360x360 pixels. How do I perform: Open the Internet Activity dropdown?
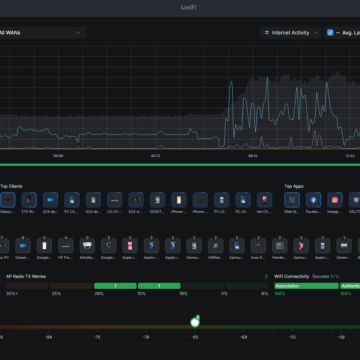click(290, 33)
